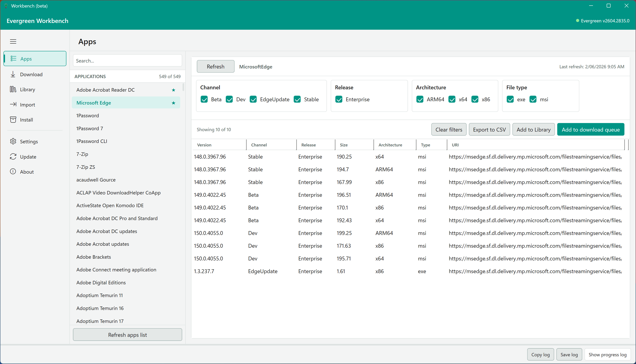The image size is (636, 364).
Task: Select 7-Zip in applications list
Action: [x=126, y=154]
